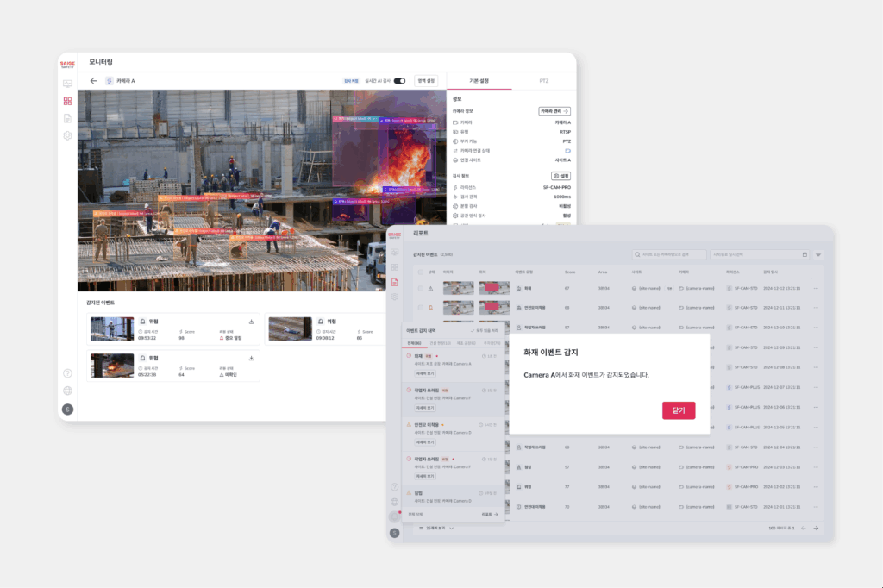Check the select-all checkbox in table header

click(421, 272)
